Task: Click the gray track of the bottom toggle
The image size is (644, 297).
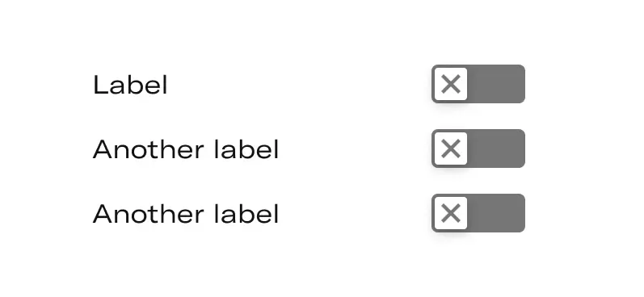Action: [x=496, y=213]
